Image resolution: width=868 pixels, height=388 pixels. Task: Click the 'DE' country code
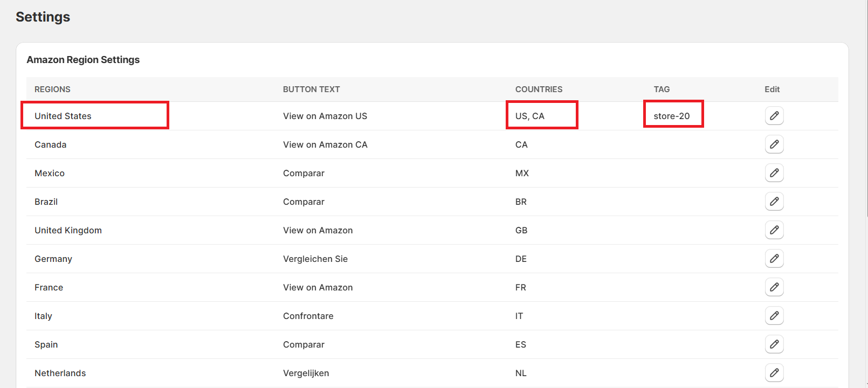tap(521, 259)
